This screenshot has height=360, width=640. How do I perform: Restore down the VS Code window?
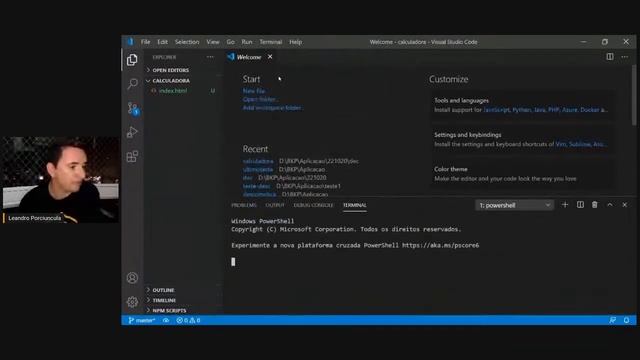[x=604, y=42]
